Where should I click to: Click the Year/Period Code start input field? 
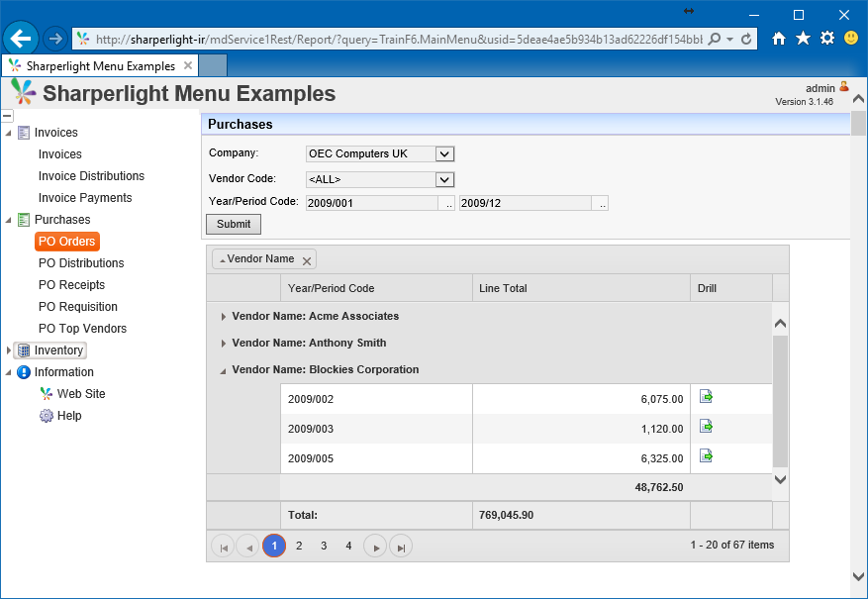372,203
